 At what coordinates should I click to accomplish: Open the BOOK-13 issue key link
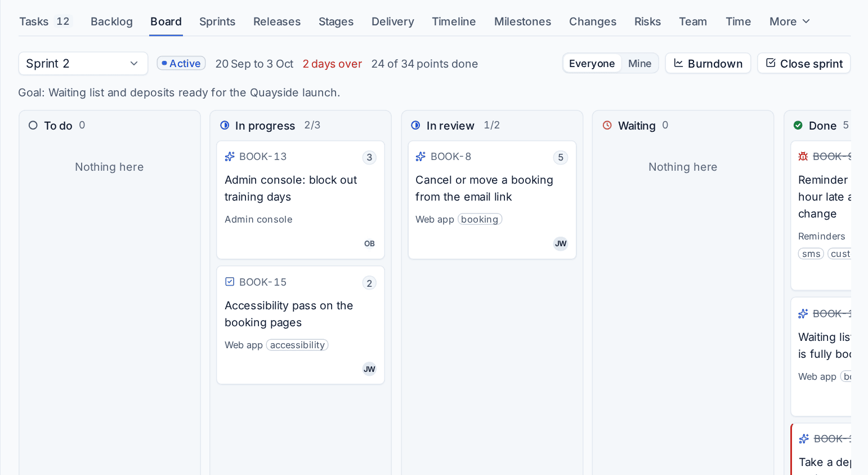tap(263, 157)
